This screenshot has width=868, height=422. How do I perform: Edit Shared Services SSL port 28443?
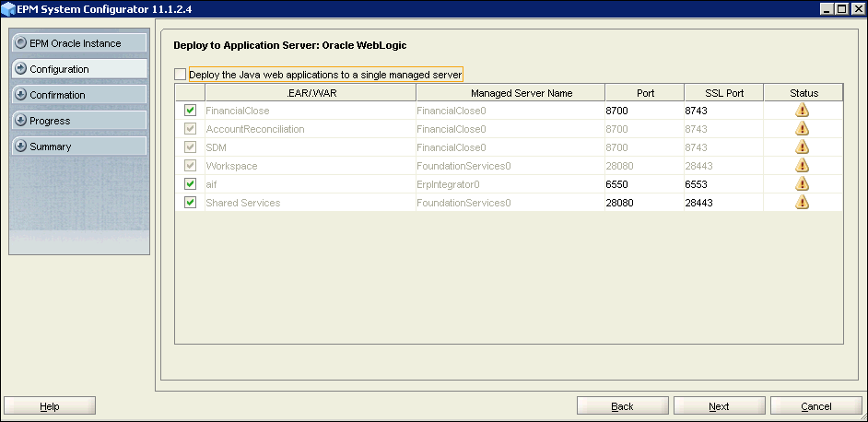pos(723,203)
